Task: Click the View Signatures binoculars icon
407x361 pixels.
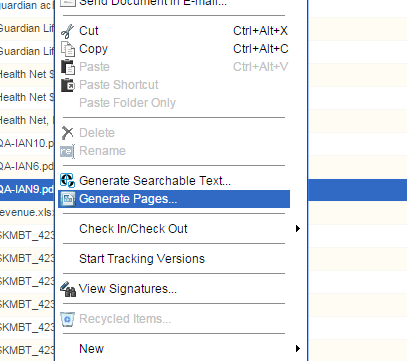Action: 68,289
